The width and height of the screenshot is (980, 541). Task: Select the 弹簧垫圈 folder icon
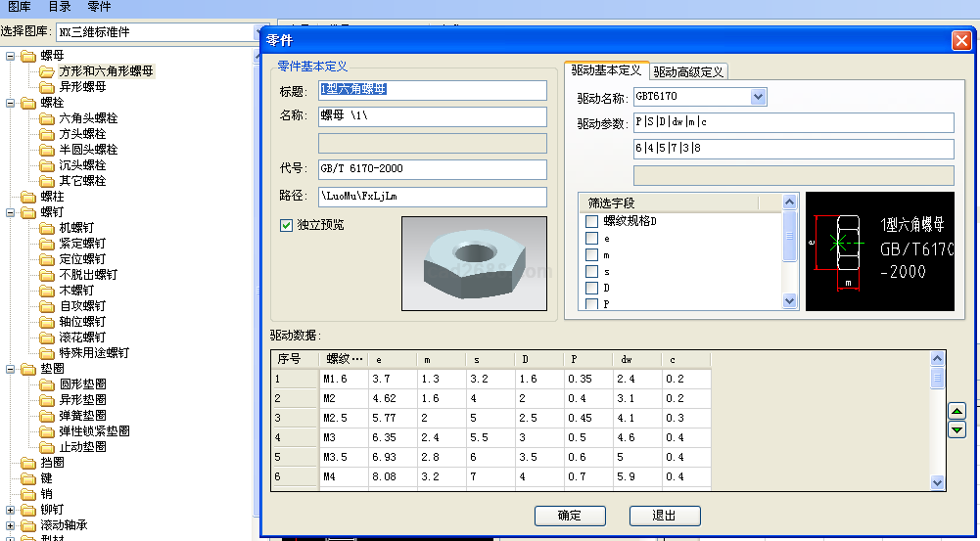pos(47,416)
